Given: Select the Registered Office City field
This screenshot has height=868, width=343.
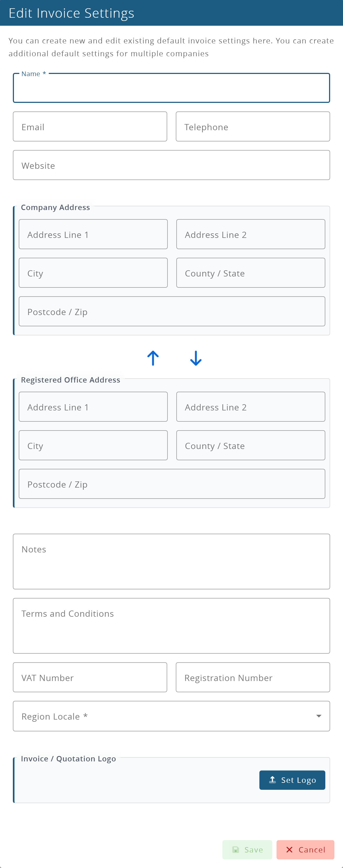Looking at the screenshot, I should 93,446.
